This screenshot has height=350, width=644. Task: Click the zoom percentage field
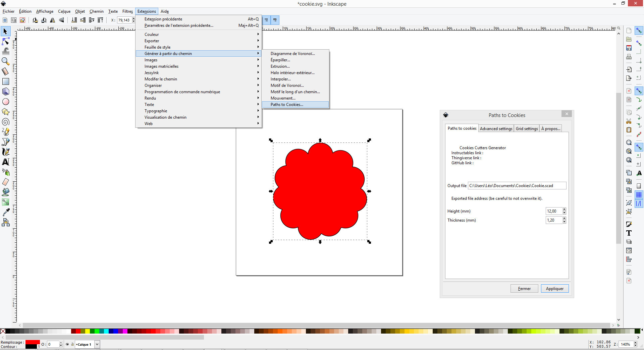[625, 344]
